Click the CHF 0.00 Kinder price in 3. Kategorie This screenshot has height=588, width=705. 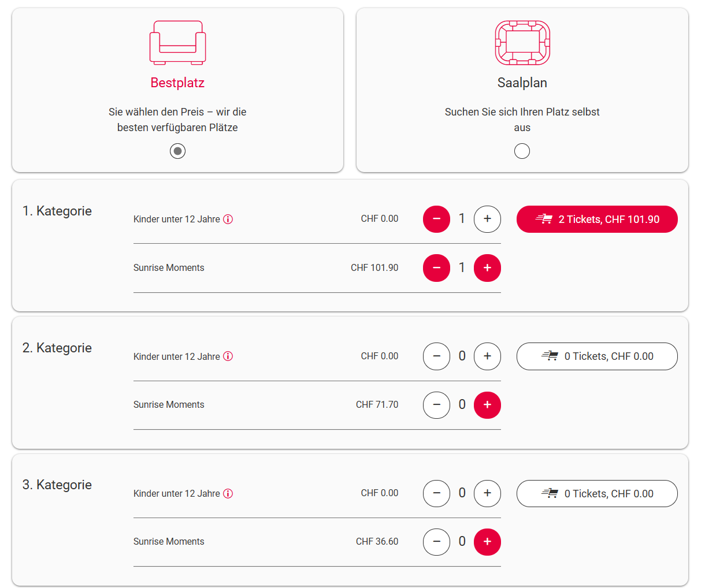(380, 493)
